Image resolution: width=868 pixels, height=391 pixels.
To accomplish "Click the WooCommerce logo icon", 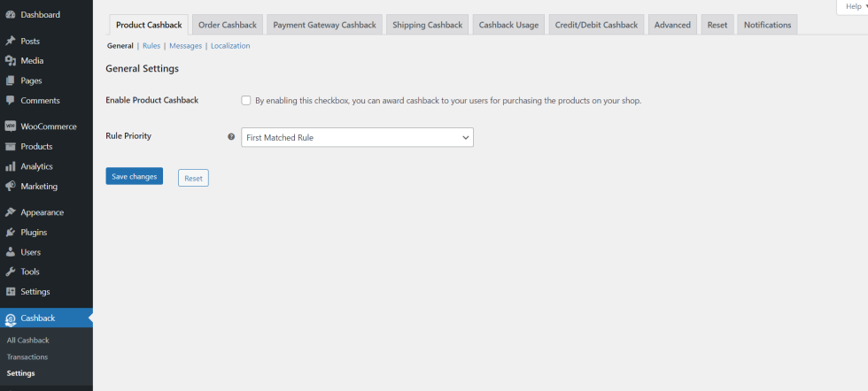I will (11, 126).
